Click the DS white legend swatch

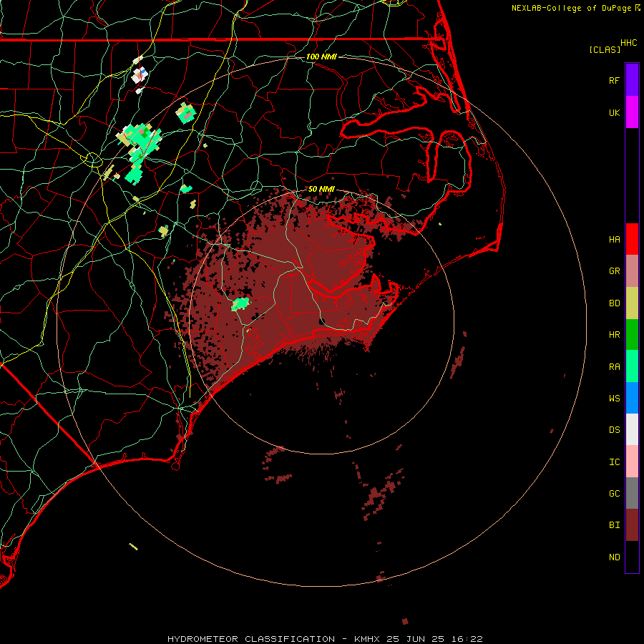[632, 429]
